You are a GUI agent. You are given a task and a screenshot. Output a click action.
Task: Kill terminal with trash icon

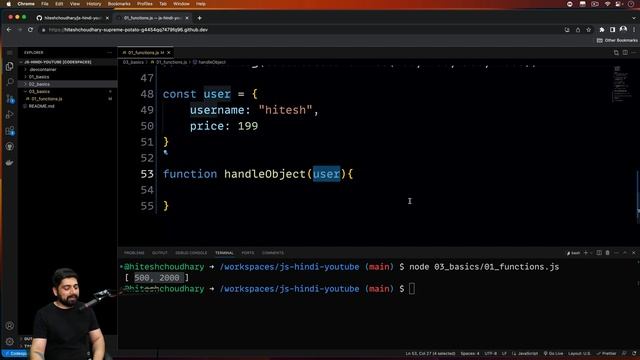[607, 253]
